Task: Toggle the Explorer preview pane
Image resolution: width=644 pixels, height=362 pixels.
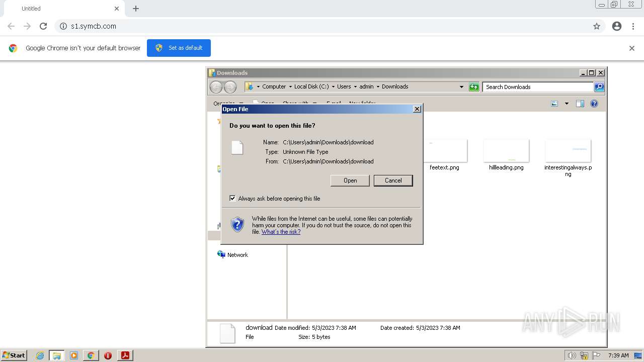Action: [x=580, y=104]
